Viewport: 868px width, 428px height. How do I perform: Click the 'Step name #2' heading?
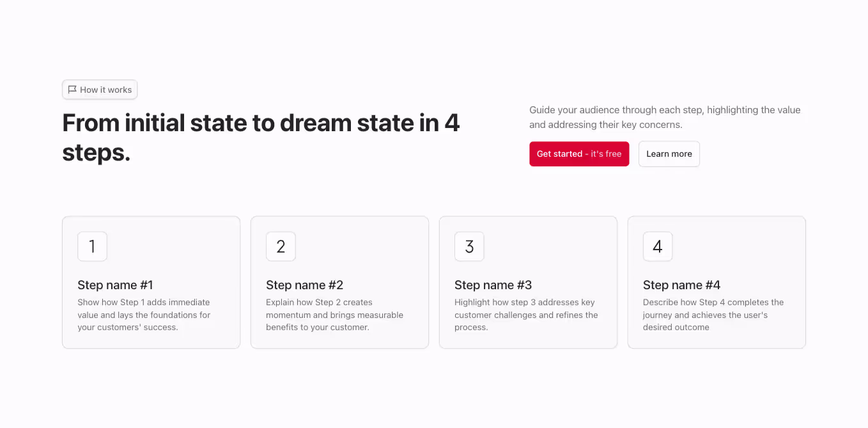point(304,285)
